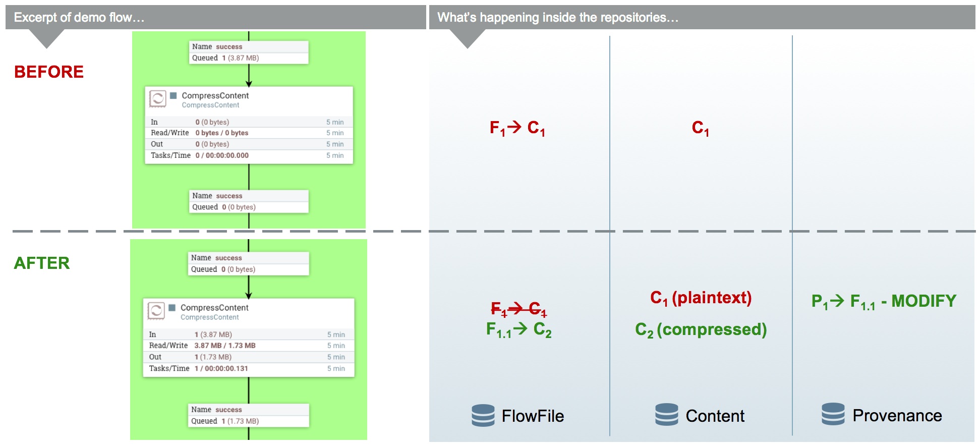Click the "C2 (compressed)" content claim text
This screenshot has height=448, width=980.
tap(701, 330)
